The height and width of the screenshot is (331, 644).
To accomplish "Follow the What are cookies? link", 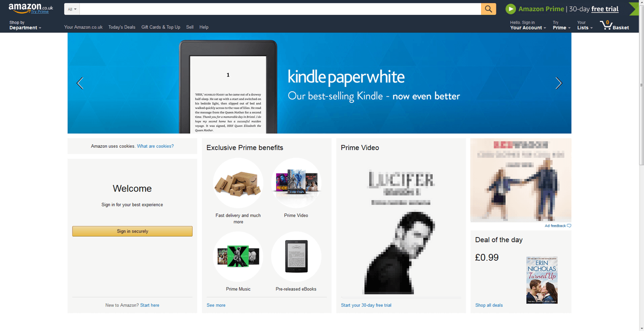I will tap(155, 146).
